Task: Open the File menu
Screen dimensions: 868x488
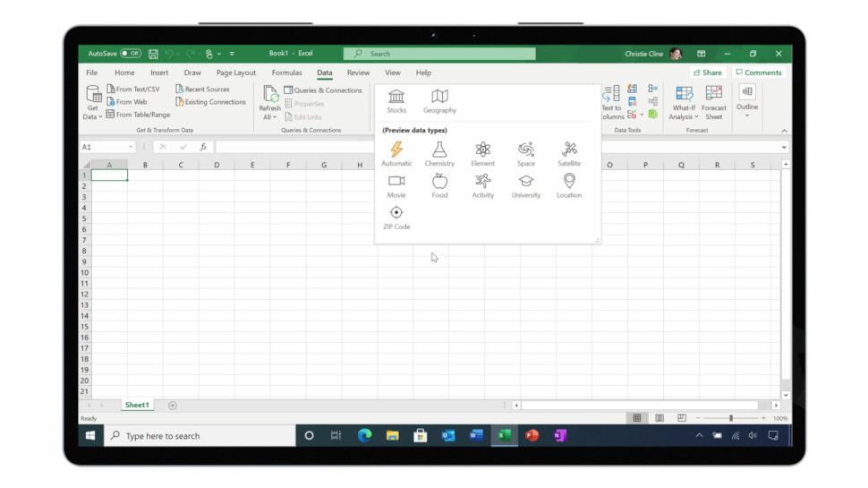Action: click(x=92, y=73)
